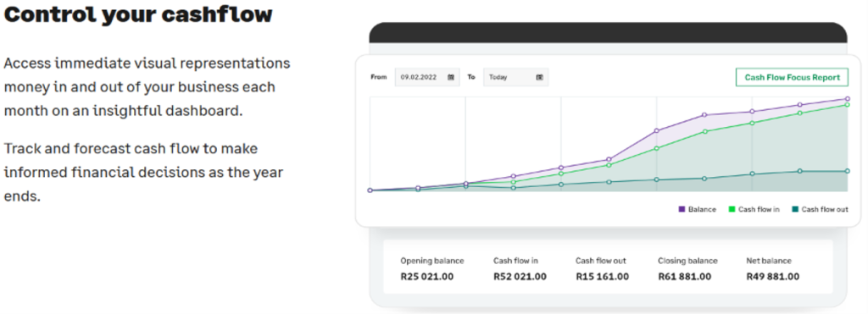Click the last Balance data point on chart
This screenshot has height=314, width=868.
pos(847,99)
